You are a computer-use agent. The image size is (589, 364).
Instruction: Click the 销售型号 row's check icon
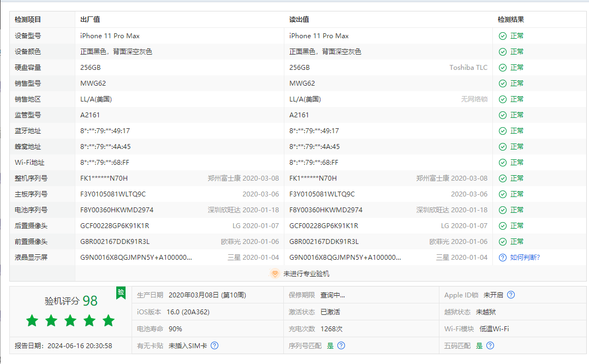click(x=503, y=83)
